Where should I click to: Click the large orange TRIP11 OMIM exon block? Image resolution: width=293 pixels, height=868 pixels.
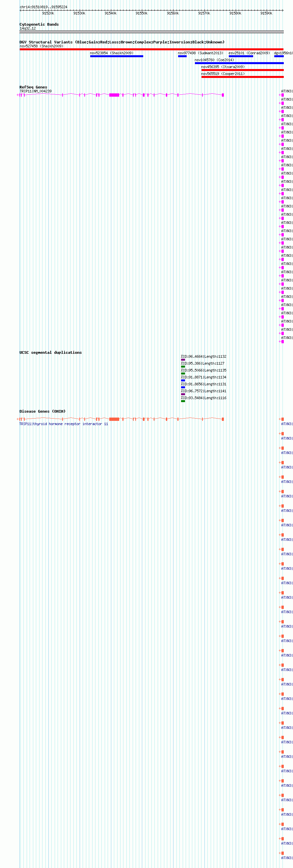tap(115, 419)
